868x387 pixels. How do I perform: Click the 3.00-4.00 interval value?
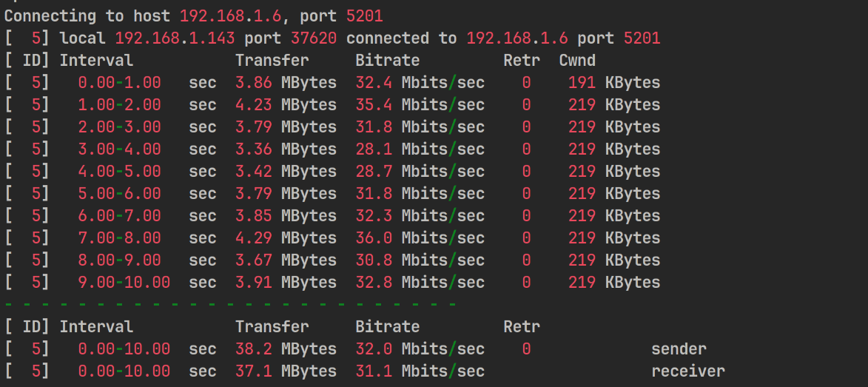click(x=120, y=149)
